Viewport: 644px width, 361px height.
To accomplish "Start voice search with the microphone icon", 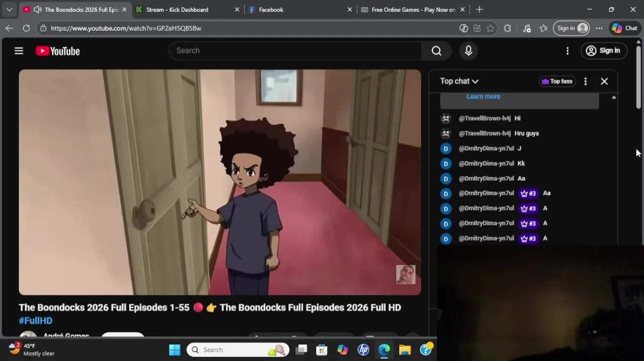I will click(468, 51).
